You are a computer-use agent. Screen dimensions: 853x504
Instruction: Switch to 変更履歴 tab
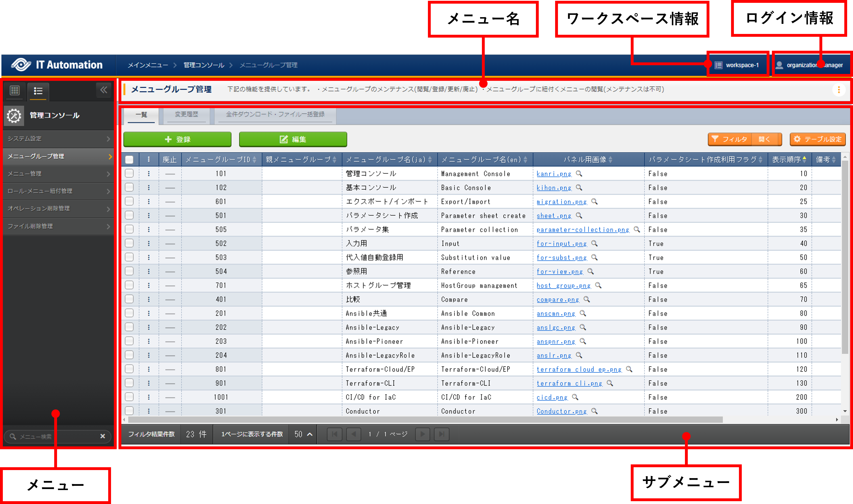(x=186, y=114)
